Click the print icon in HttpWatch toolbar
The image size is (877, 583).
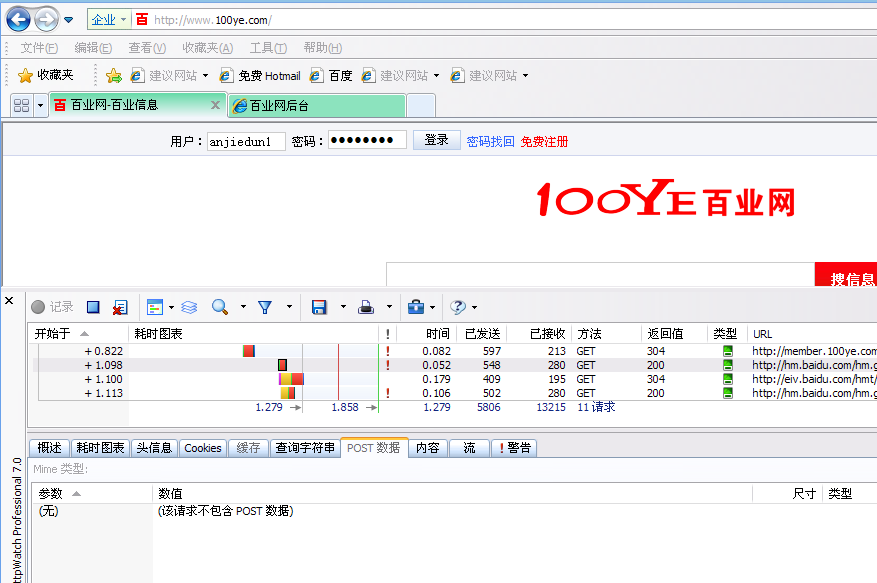click(364, 307)
